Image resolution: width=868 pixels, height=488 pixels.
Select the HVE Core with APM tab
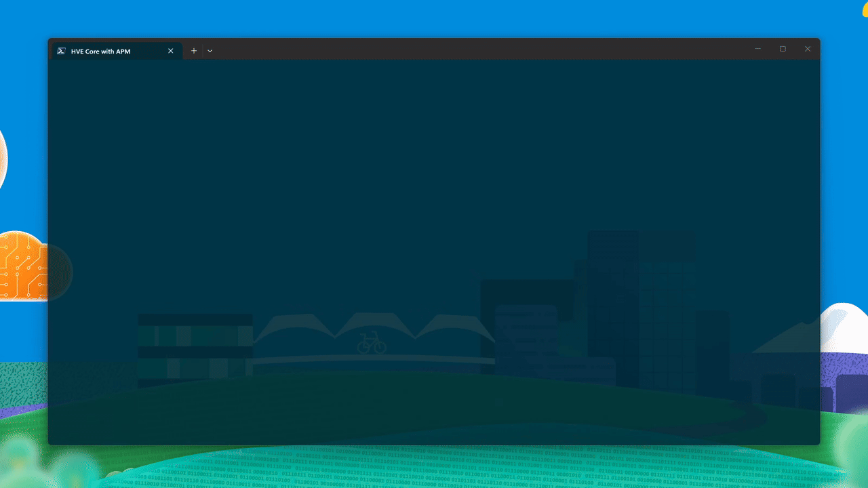116,51
